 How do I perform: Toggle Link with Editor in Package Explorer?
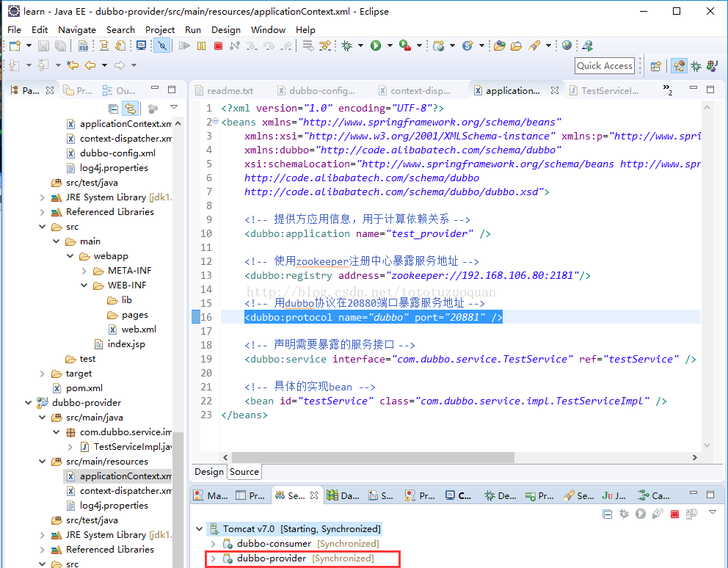pos(131,109)
